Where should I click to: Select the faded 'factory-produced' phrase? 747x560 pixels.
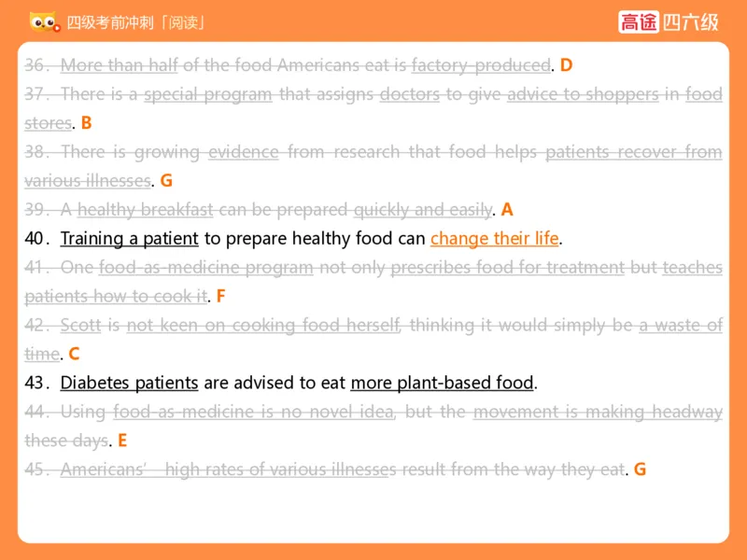tap(480, 65)
